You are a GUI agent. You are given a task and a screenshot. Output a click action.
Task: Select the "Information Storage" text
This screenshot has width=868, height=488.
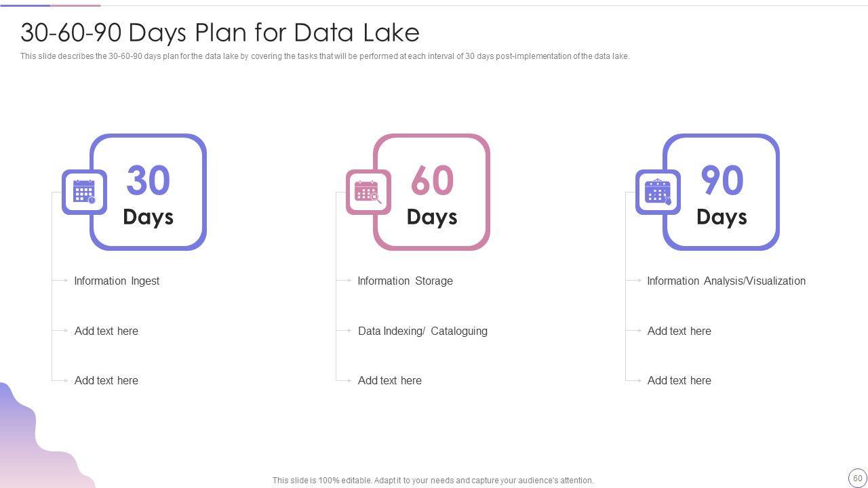coord(405,281)
